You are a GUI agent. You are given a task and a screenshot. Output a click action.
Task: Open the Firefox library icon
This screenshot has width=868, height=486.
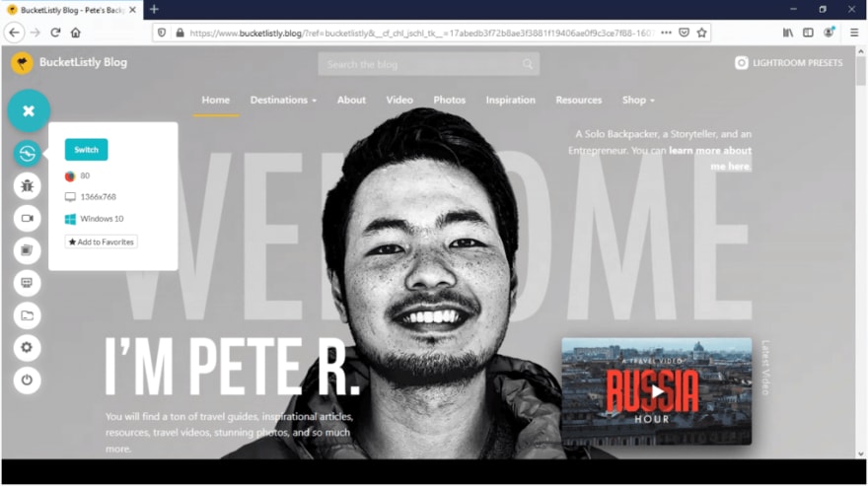pos(788,33)
